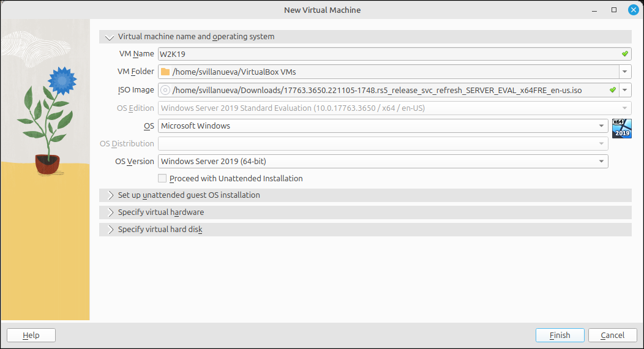The image size is (644, 349).
Task: Click the disc icon in ISO Image field
Action: (x=165, y=90)
